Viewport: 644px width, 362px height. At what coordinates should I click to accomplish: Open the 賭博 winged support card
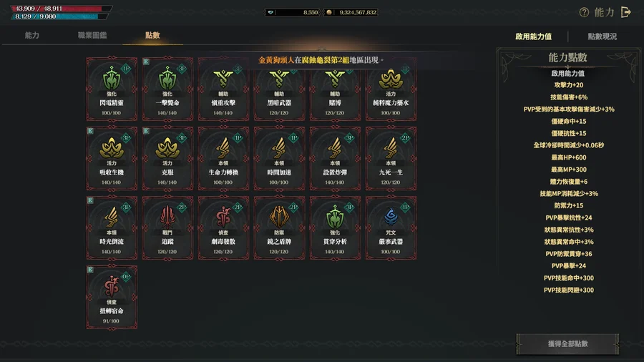pos(335,89)
